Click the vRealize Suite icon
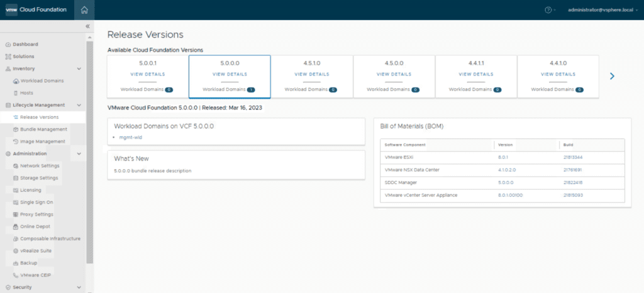Image resolution: width=644 pixels, height=293 pixels. [x=16, y=251]
